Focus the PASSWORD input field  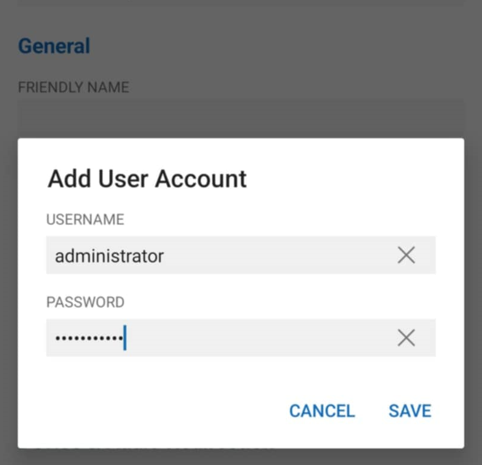241,338
